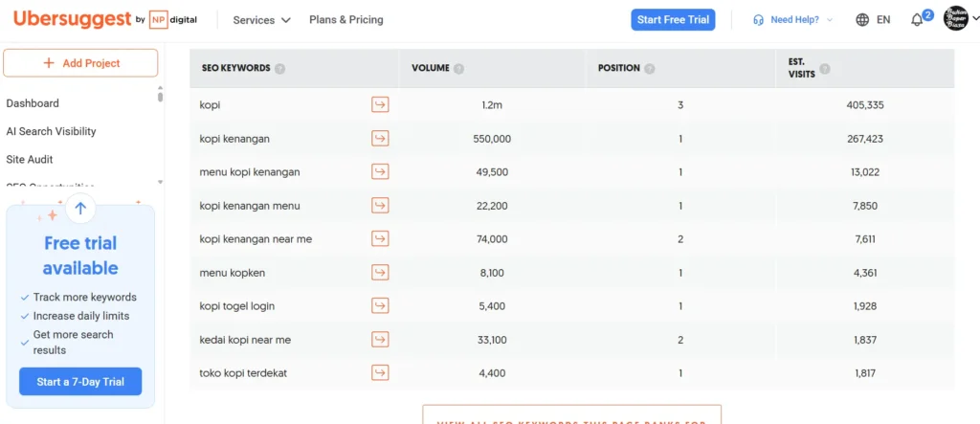
Task: Open the arrow icon beside "kopi kenangan"
Action: pyautogui.click(x=380, y=138)
